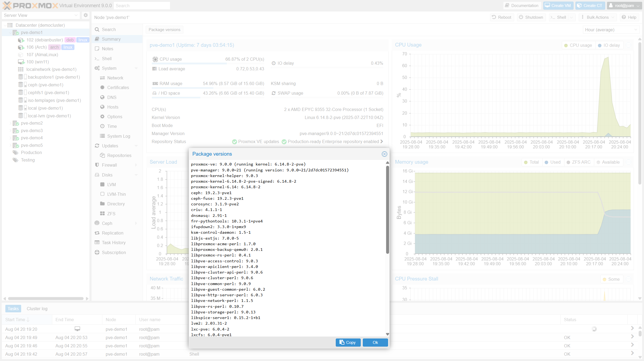Open the Notes section of the node
The width and height of the screenshot is (644, 361).
[x=107, y=49]
